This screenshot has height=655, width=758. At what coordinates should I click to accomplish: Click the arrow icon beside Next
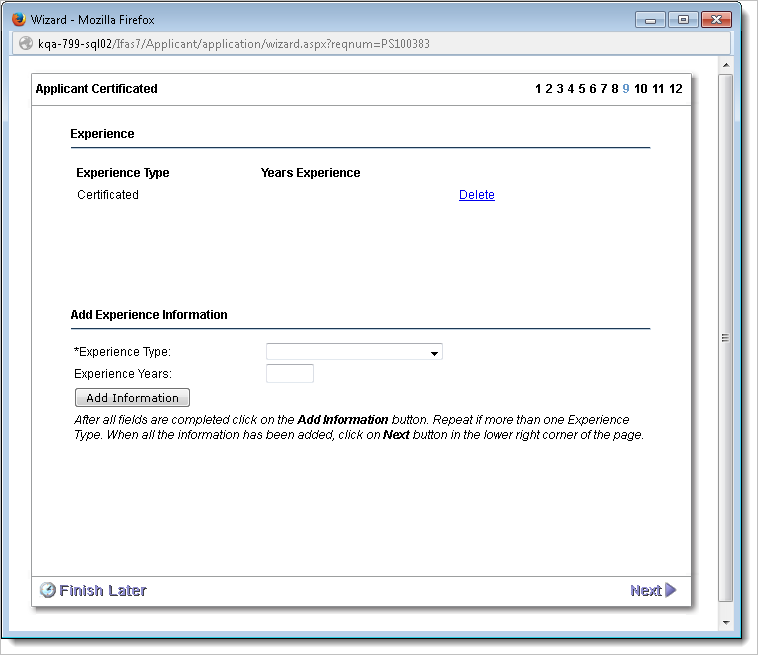coord(671,590)
